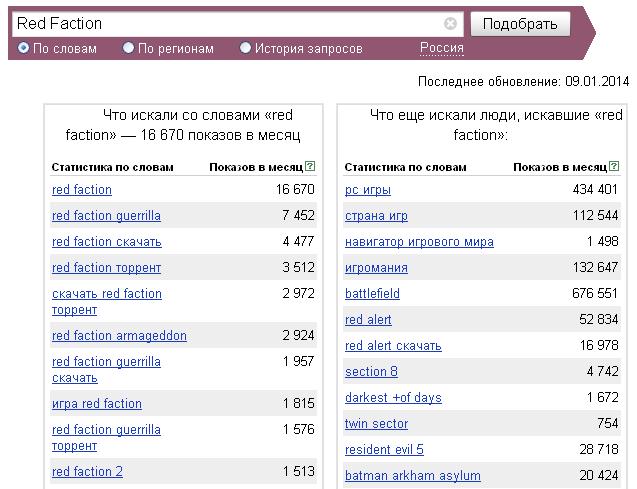
Task: Open the 'red faction armageddon' link
Action: (x=119, y=336)
